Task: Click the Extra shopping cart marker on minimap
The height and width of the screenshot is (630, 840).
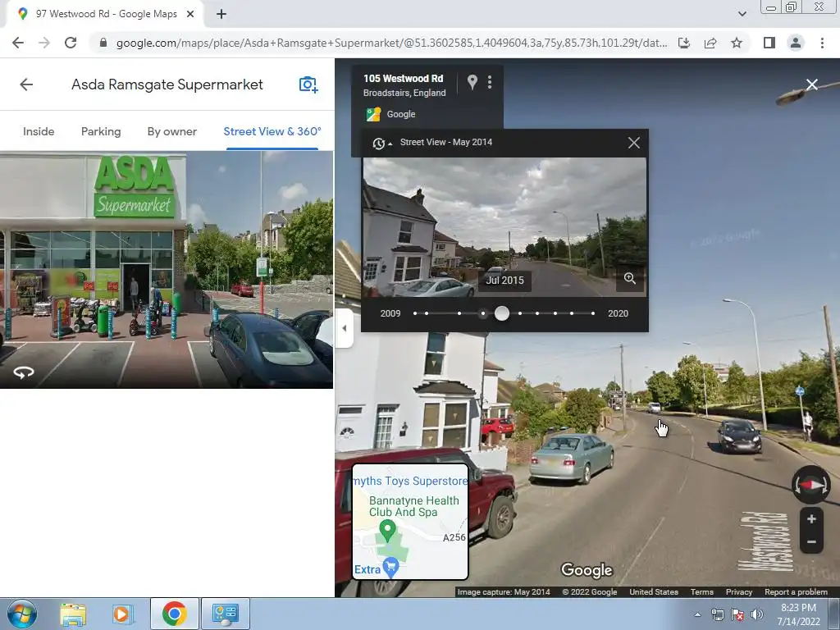Action: [391, 568]
